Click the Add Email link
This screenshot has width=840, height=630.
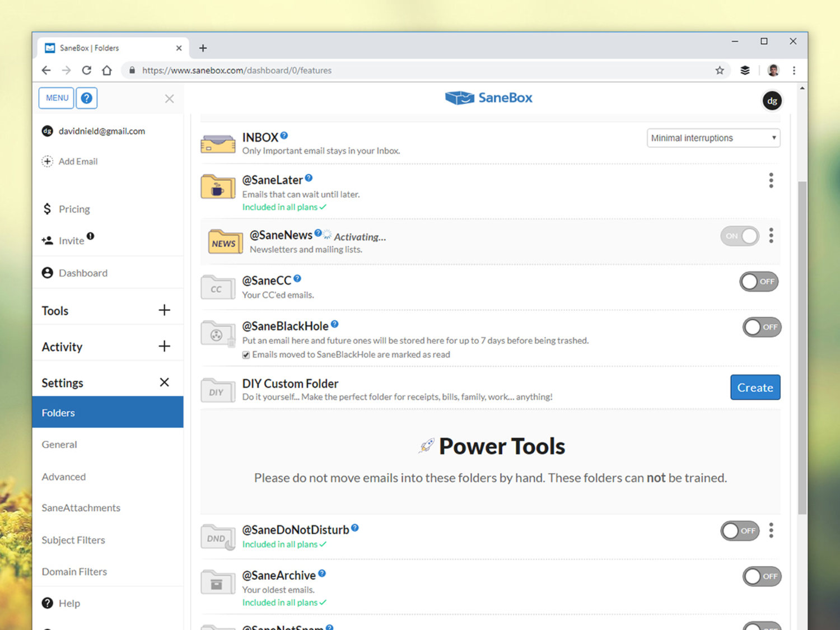(78, 161)
